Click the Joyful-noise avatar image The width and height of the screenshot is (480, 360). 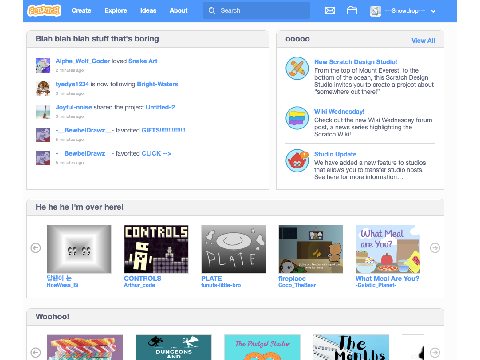[43, 112]
